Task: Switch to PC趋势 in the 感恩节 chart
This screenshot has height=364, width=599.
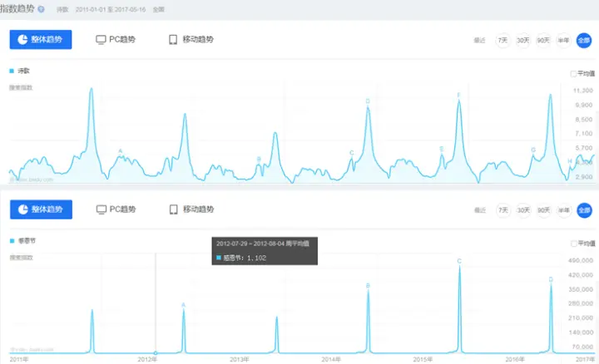Action: pos(116,209)
